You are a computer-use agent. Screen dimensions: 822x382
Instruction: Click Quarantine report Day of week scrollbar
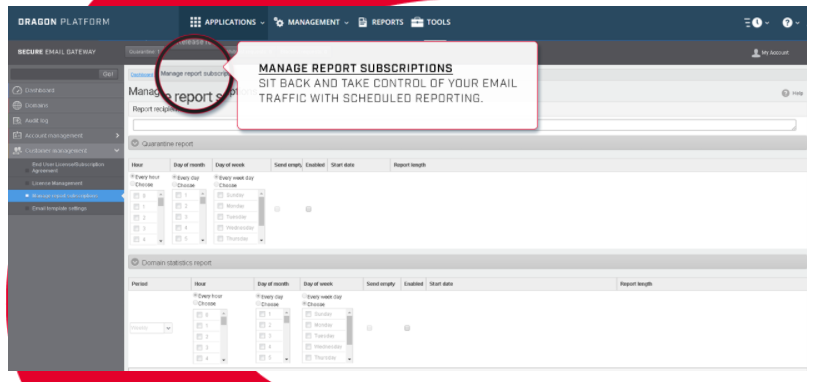pos(262,217)
